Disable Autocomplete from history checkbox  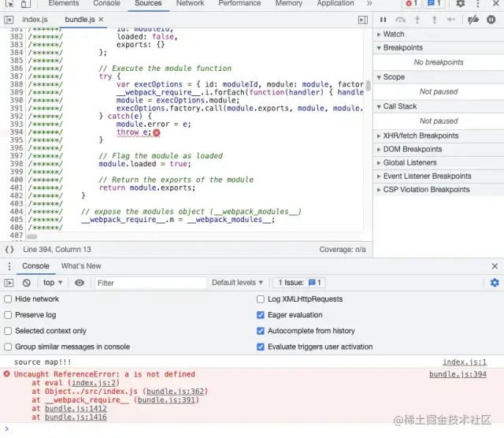point(261,331)
